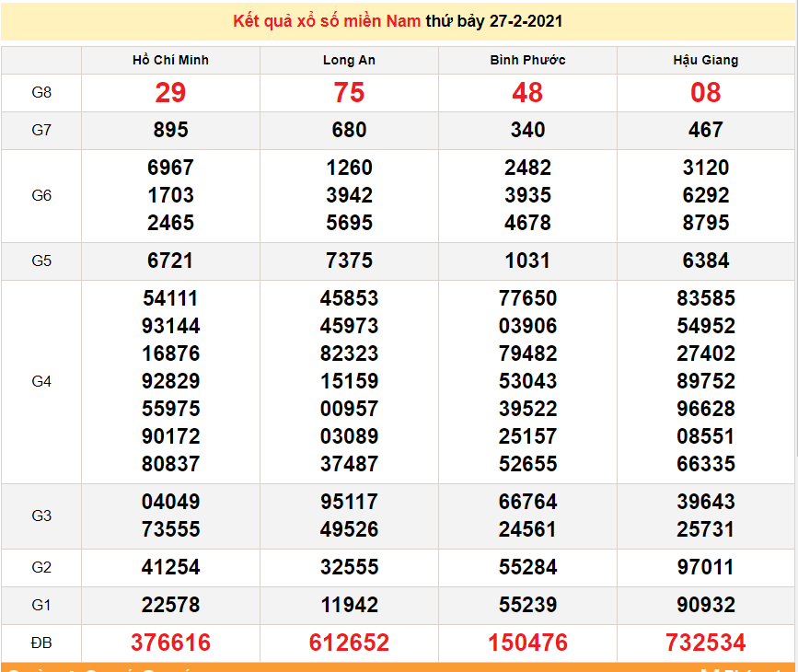
Task: Click Long An G8 result 75
Action: (349, 93)
